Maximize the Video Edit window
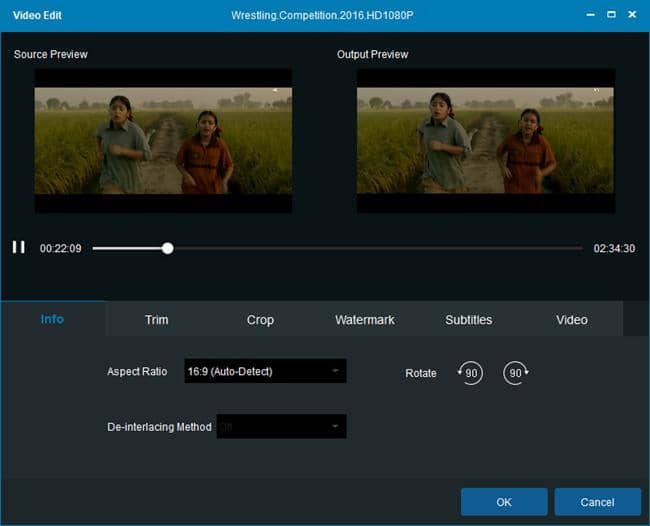The width and height of the screenshot is (650, 526). point(611,15)
